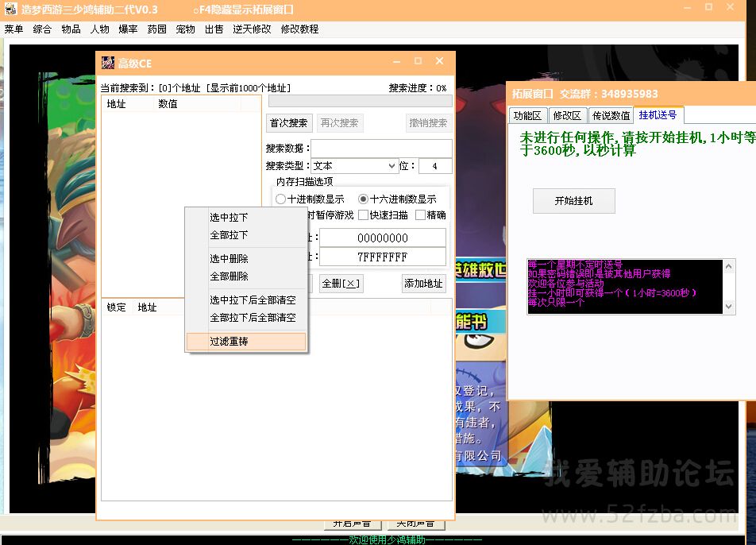
Task: Click the 高级CE window icon
Action: 108,63
